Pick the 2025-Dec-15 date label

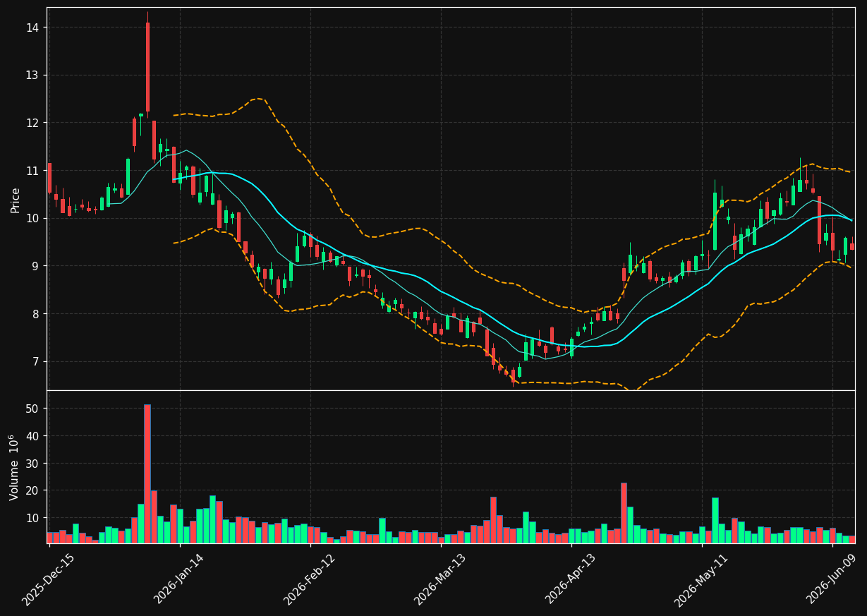click(48, 579)
